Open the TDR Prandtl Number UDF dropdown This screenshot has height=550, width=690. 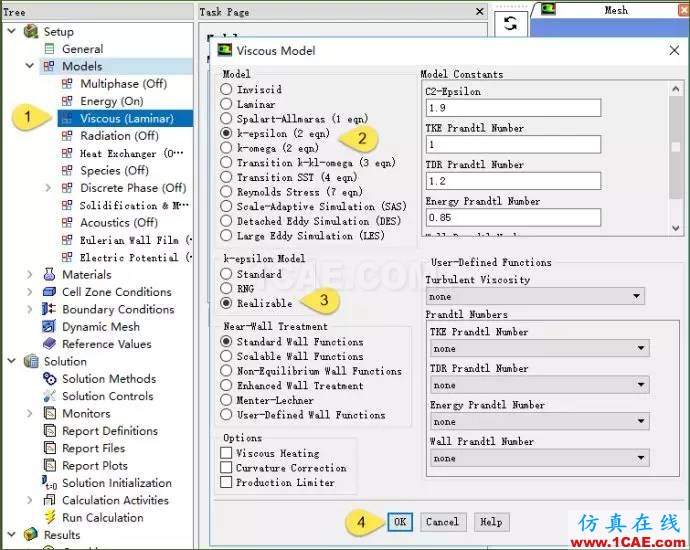pyautogui.click(x=540, y=385)
